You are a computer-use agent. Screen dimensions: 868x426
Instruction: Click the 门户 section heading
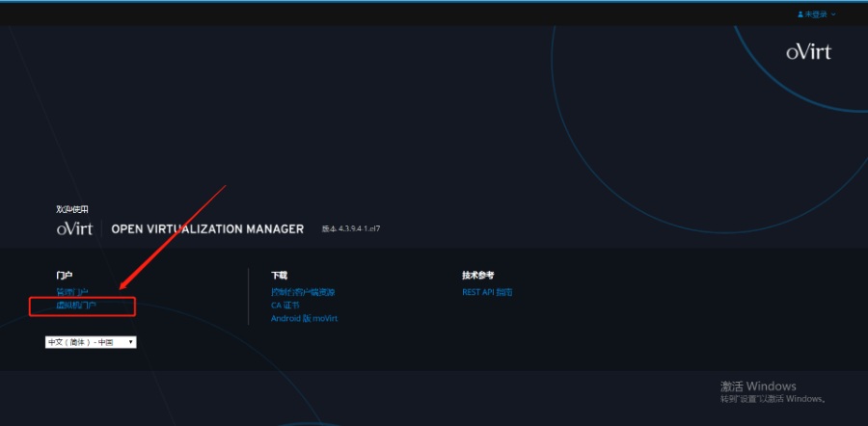click(x=65, y=275)
